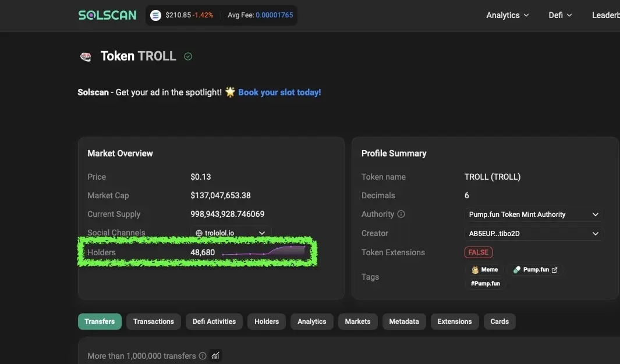Click the Current Supply value 998,943,928.746069
The width and height of the screenshot is (620, 364).
[228, 214]
